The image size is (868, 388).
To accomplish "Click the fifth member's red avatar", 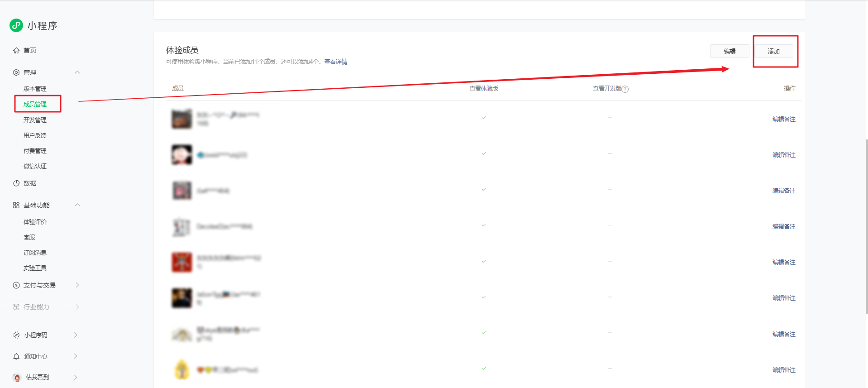I will click(x=182, y=262).
